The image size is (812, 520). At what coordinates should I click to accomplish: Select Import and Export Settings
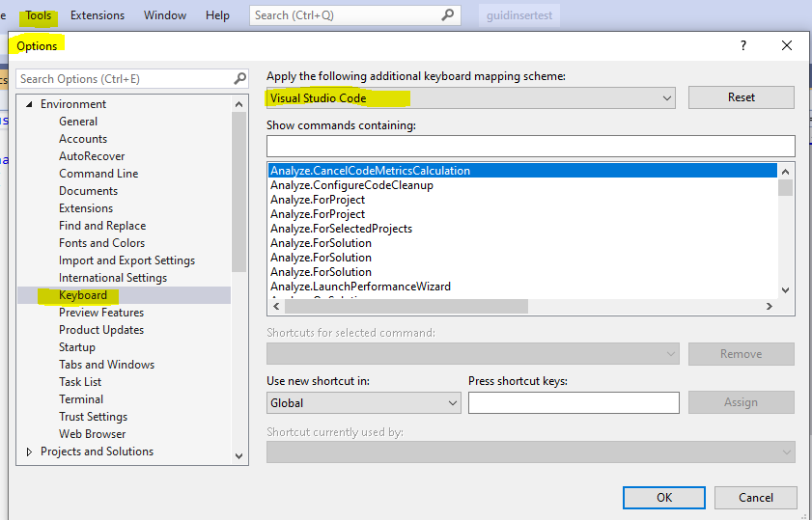pyautogui.click(x=126, y=260)
